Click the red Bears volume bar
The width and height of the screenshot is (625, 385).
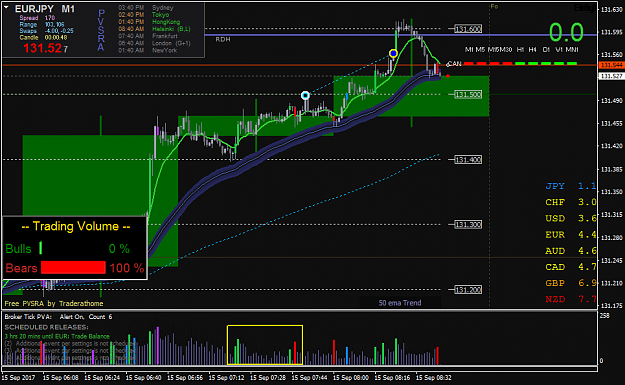[x=73, y=267]
